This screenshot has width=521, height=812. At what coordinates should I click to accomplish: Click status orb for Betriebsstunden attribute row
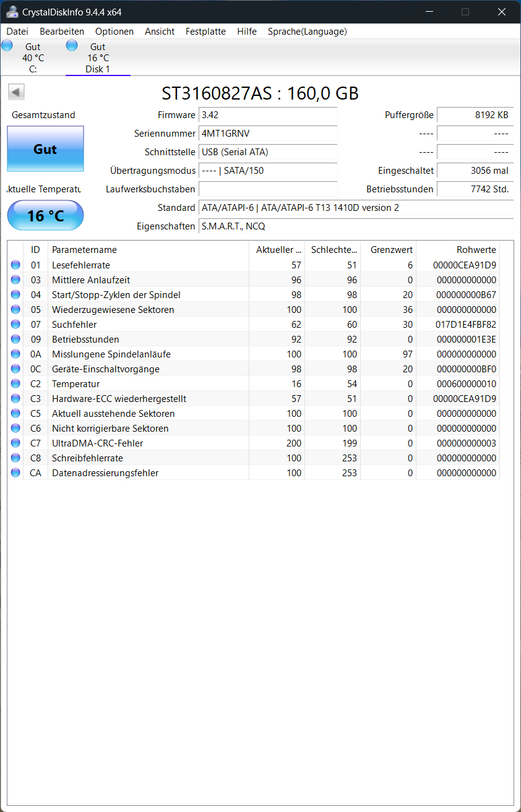click(15, 340)
